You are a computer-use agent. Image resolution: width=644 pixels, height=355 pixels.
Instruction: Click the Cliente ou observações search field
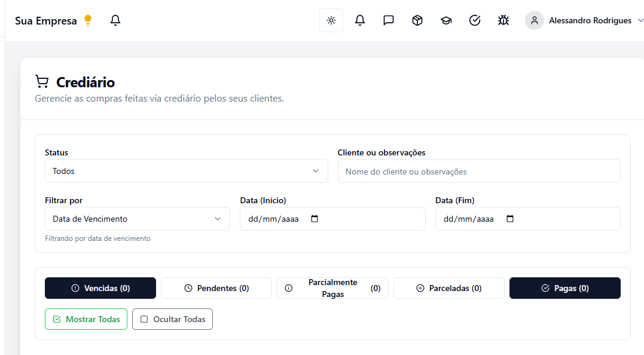[x=479, y=171]
